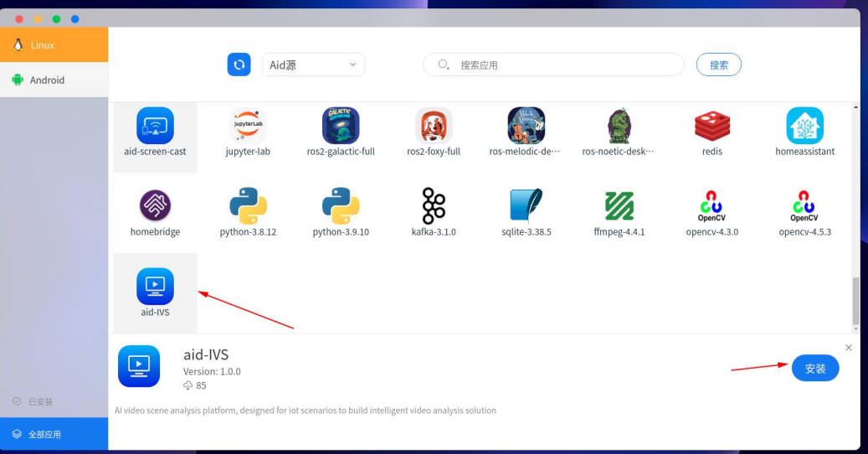Open the homebridge app icon
868x454 pixels.
coord(155,205)
